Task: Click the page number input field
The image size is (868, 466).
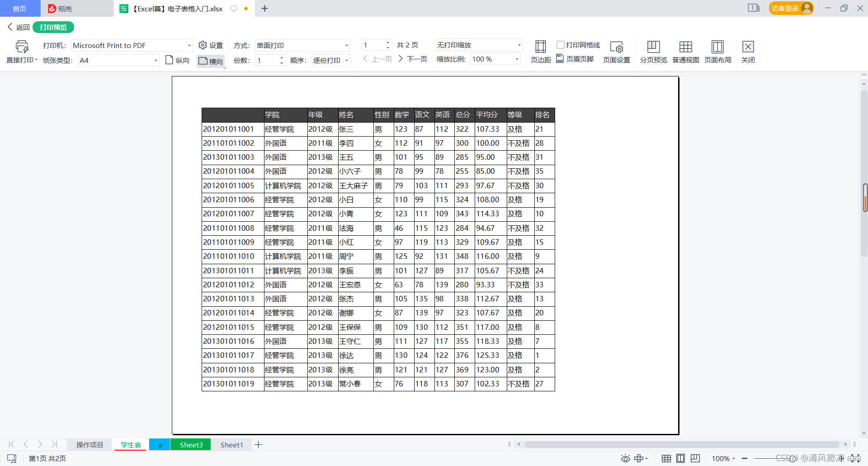Action: tap(373, 45)
